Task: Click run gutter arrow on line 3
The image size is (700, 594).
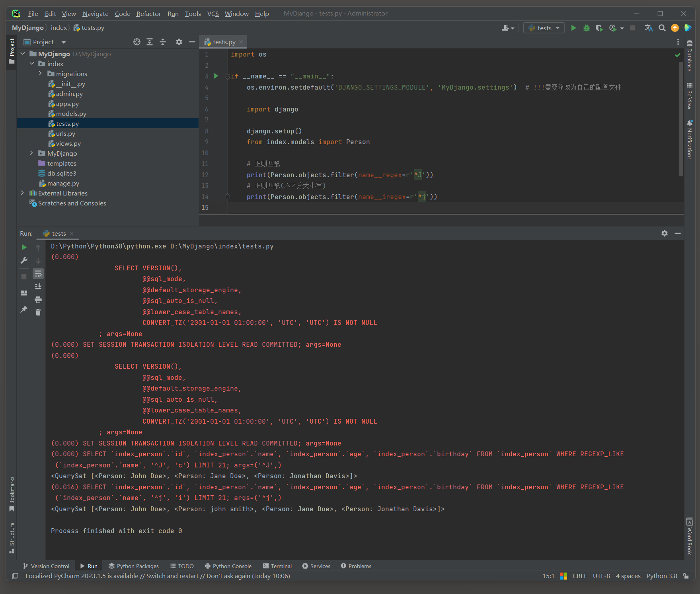Action: coord(216,76)
